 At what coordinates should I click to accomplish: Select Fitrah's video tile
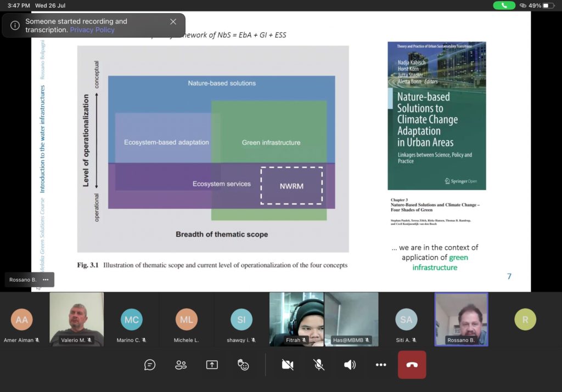click(x=296, y=319)
